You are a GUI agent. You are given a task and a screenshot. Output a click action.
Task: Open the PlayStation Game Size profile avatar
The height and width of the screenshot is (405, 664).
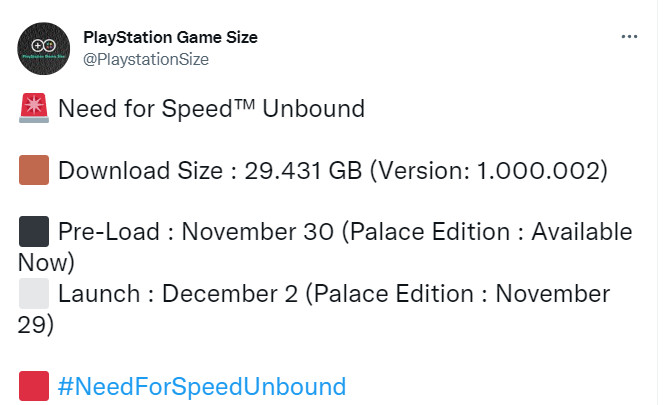coord(44,47)
